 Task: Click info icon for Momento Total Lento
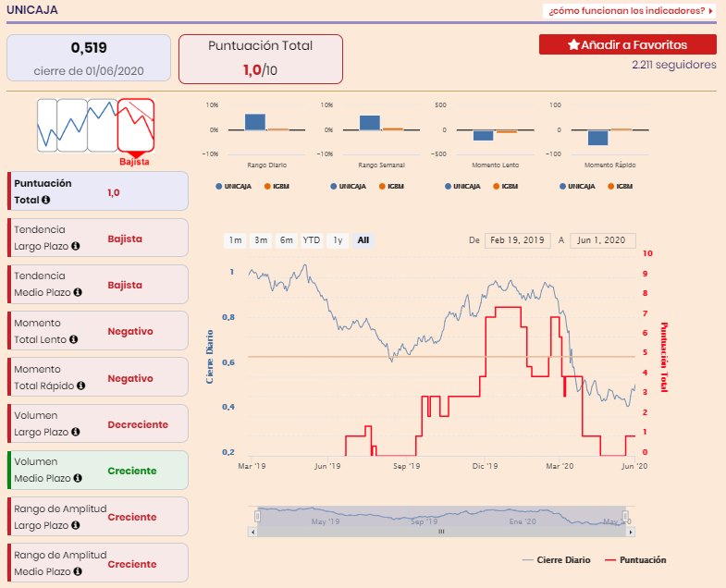(74, 339)
